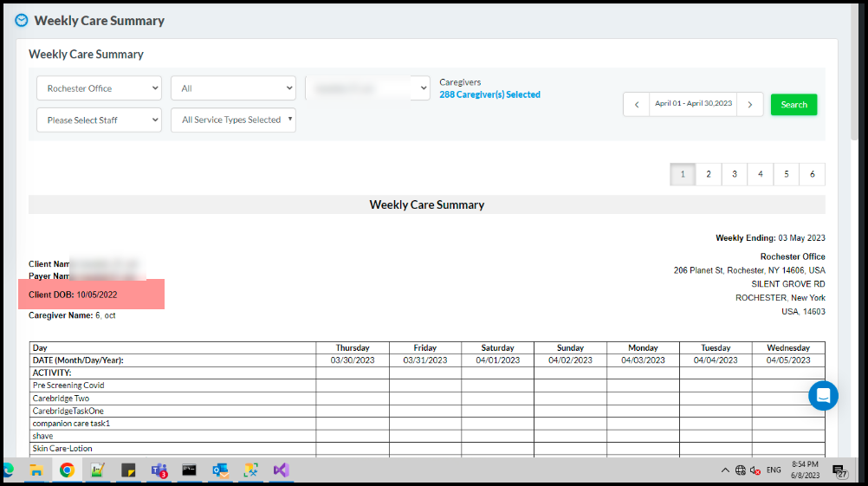Open the Sticky Notes taskbar icon

(128, 470)
